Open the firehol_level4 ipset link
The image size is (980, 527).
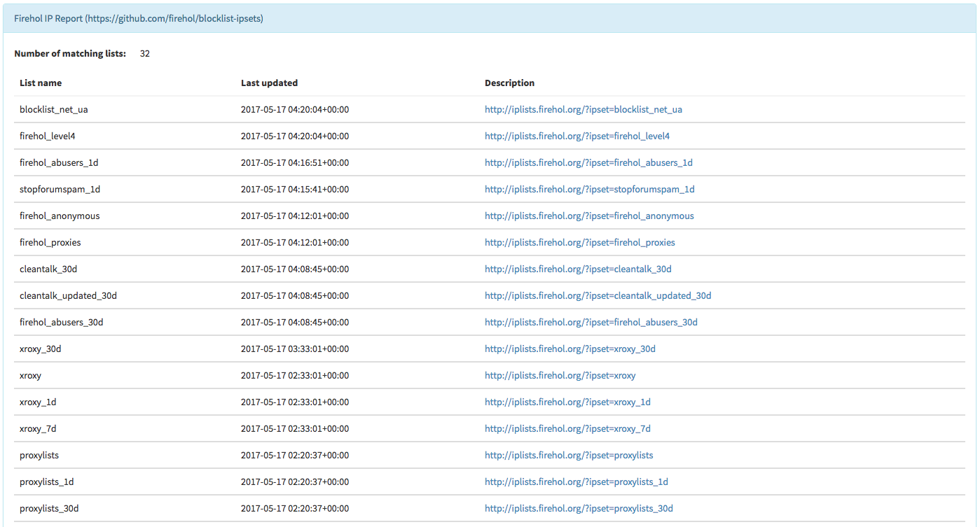click(x=577, y=136)
